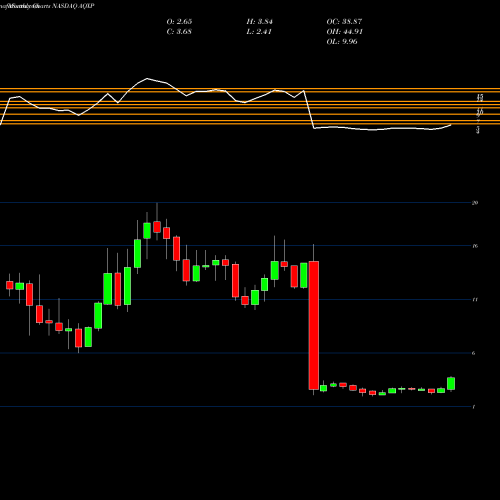The width and height of the screenshot is (500, 500).
Task: Click the 'OH: 44.91' percentage value
Action: click(x=345, y=32)
